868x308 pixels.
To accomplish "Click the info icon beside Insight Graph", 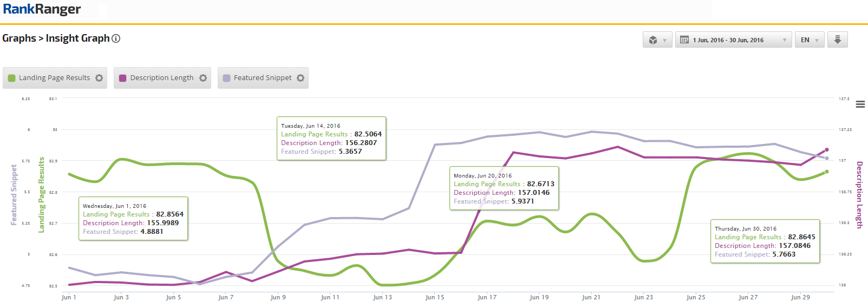I will pos(116,38).
